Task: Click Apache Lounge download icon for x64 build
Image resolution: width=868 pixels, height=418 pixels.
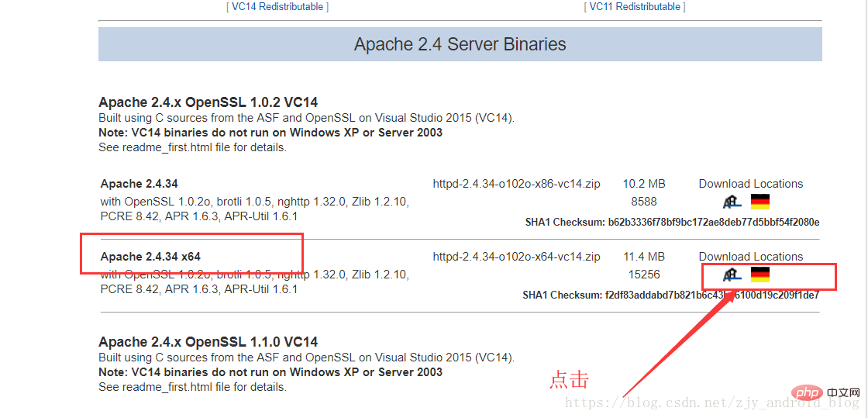Action: (x=732, y=274)
